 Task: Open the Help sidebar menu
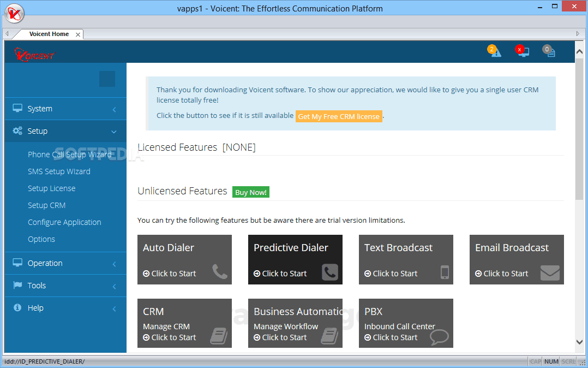click(65, 308)
